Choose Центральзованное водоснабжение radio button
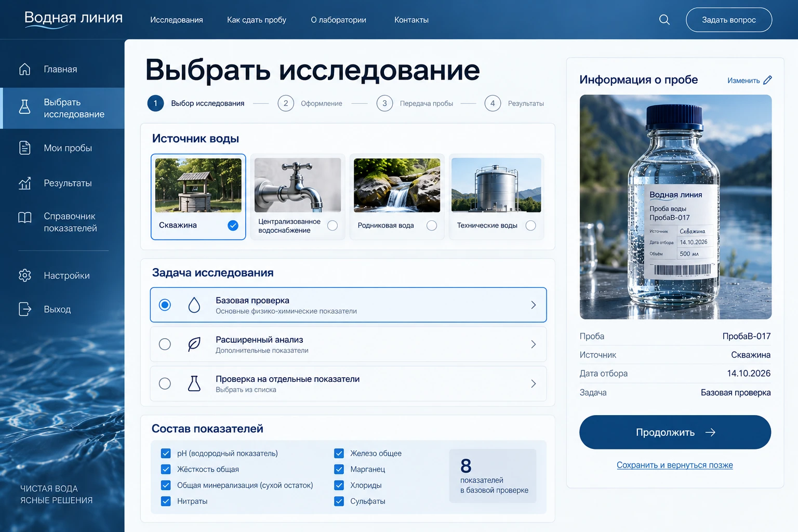The width and height of the screenshot is (798, 532). click(332, 225)
